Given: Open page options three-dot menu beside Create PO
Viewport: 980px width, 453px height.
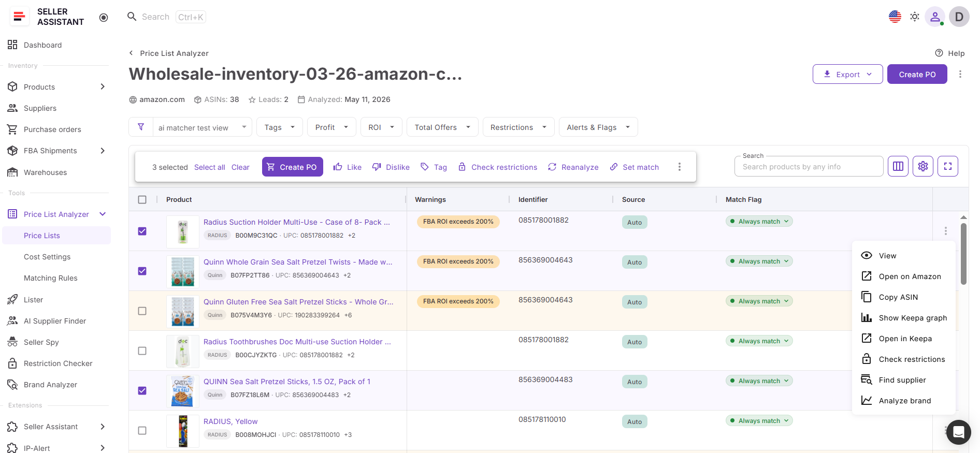Looking at the screenshot, I should [x=960, y=74].
